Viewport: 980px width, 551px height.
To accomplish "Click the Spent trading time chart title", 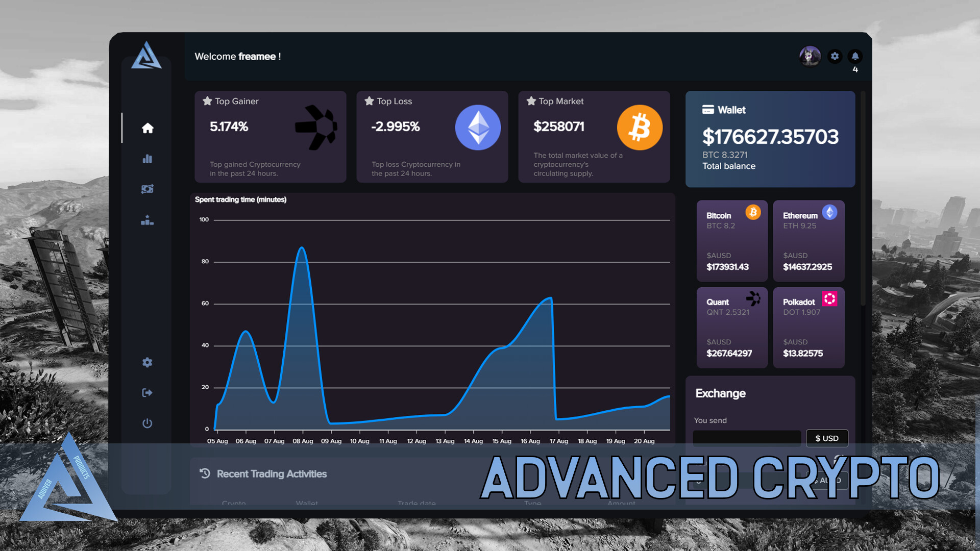I will [x=240, y=199].
